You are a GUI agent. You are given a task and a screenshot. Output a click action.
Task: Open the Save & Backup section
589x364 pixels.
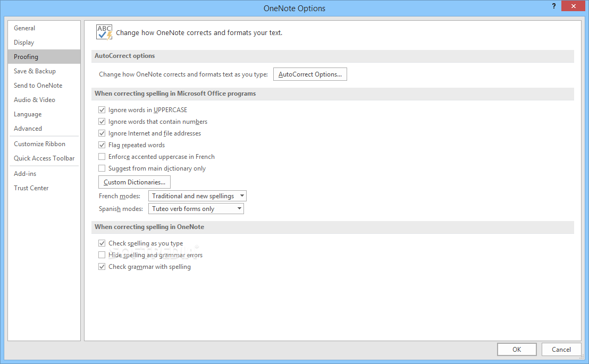click(x=35, y=71)
